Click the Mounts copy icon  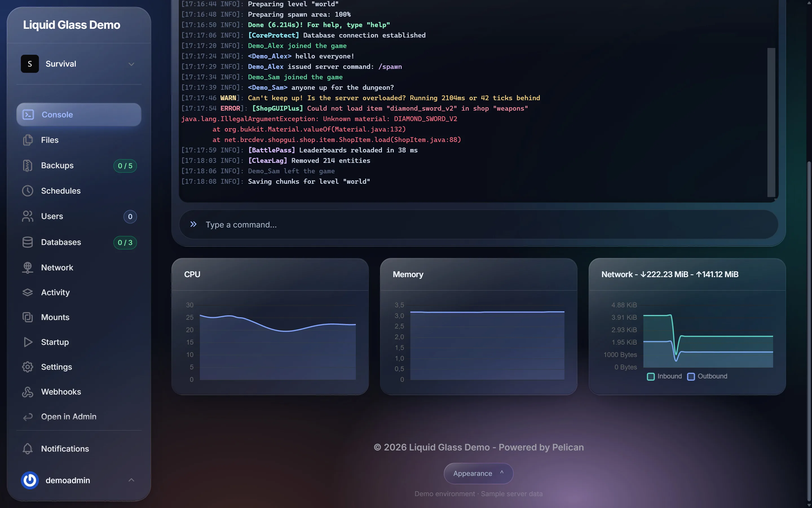(28, 317)
